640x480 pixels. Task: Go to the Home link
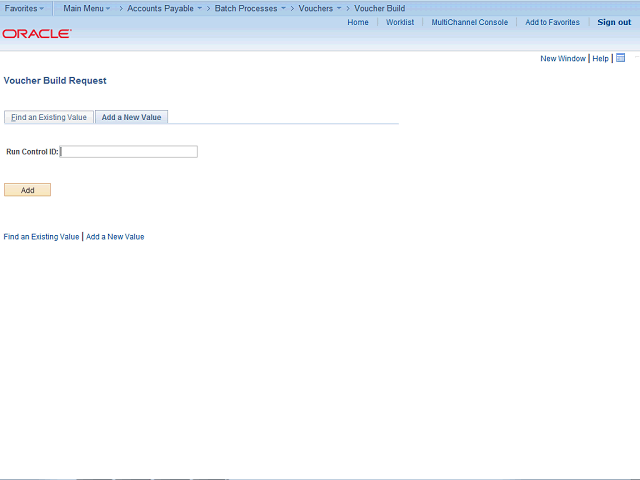(x=358, y=22)
